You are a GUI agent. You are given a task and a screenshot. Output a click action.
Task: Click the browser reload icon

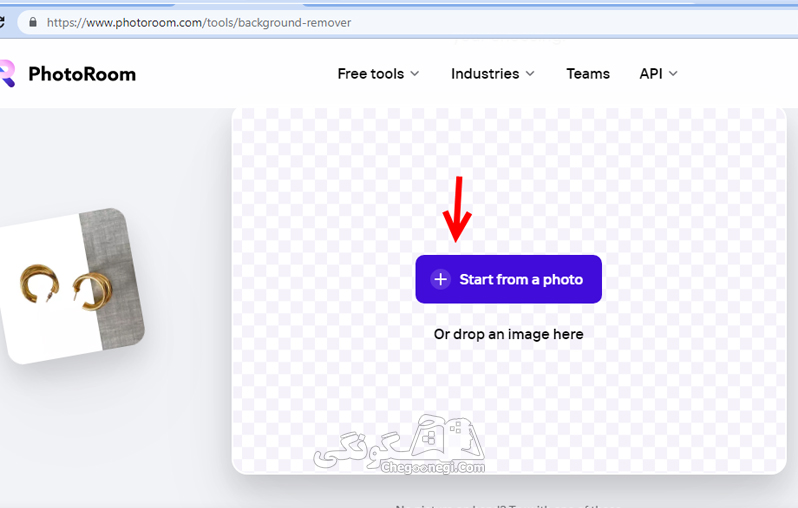(x=2, y=22)
